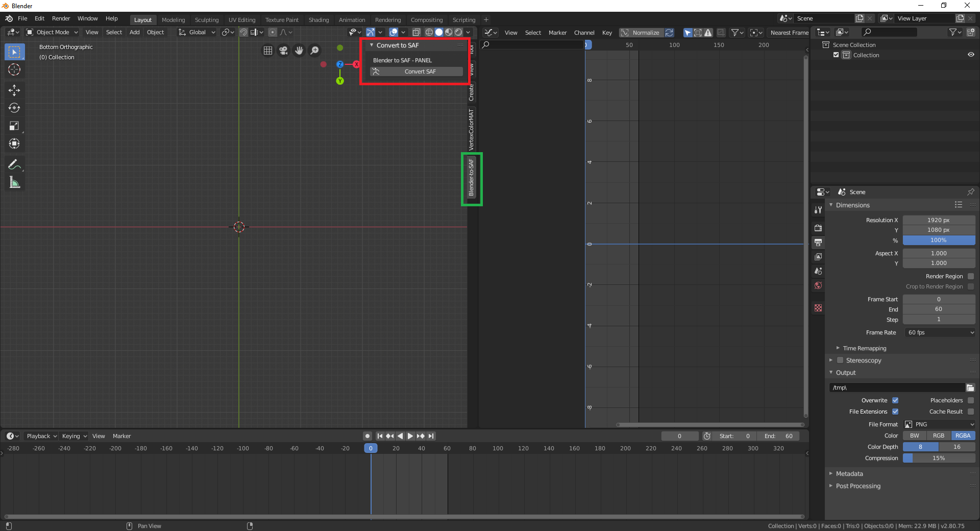
Task: Toggle auto keying record button
Action: pyautogui.click(x=367, y=436)
